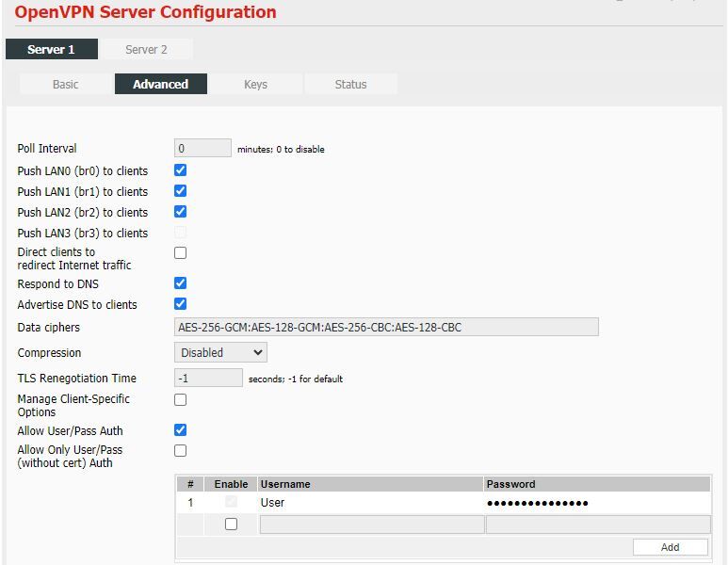
Task: Toggle the Enable checkbox for User row
Action: [231, 501]
